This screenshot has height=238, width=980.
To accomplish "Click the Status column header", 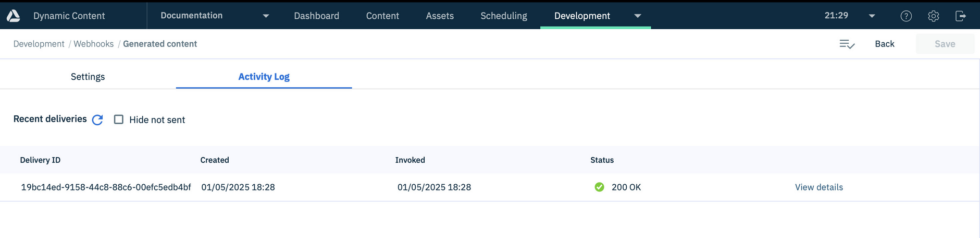I will click(x=602, y=160).
